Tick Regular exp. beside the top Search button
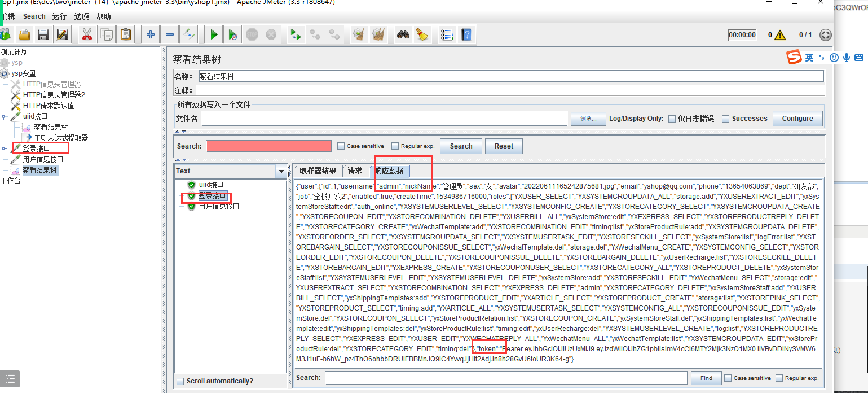This screenshot has height=393, width=868. click(395, 146)
